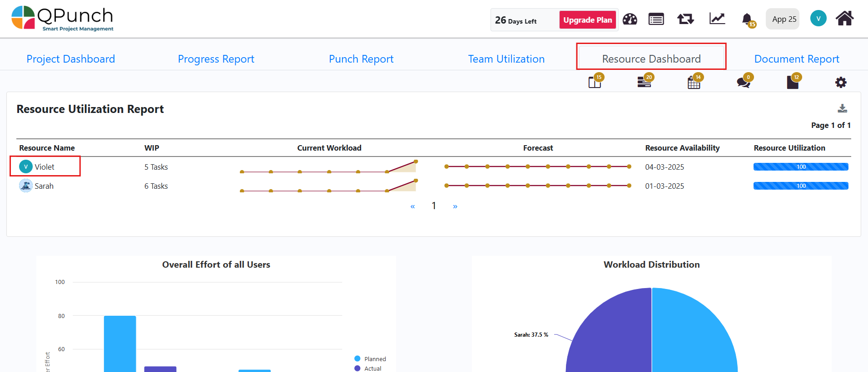Go to Home via house icon
868x372 pixels.
click(x=845, y=19)
